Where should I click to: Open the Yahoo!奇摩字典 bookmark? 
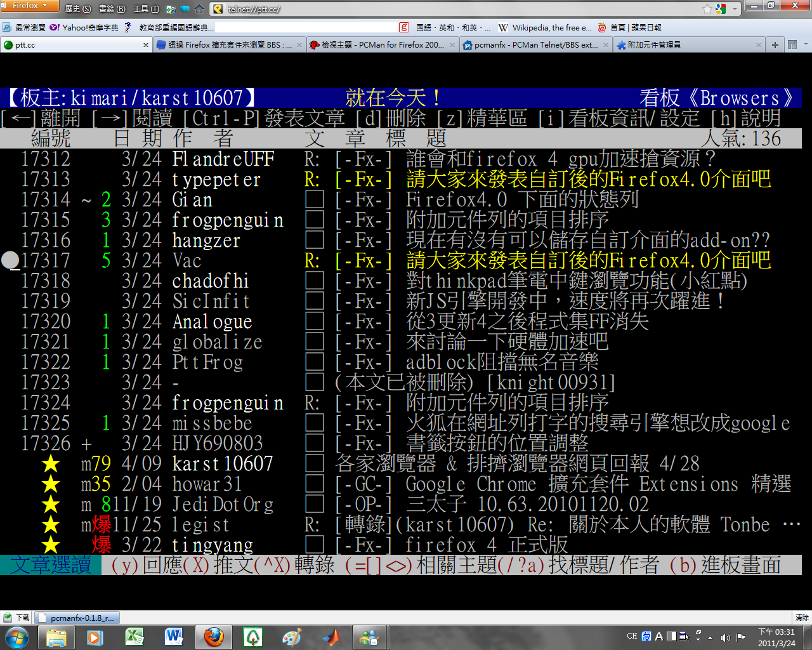coord(84,27)
